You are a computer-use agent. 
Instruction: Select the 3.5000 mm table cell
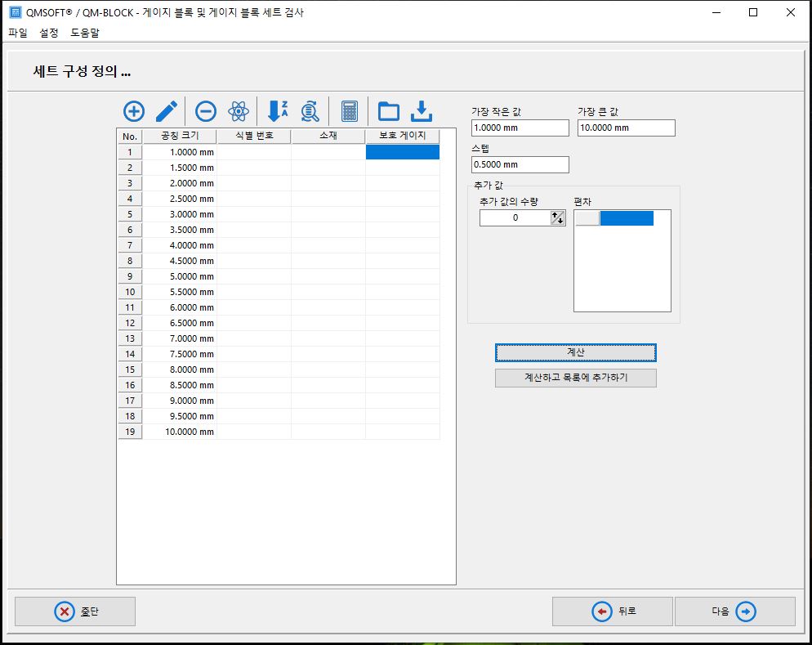[180, 230]
